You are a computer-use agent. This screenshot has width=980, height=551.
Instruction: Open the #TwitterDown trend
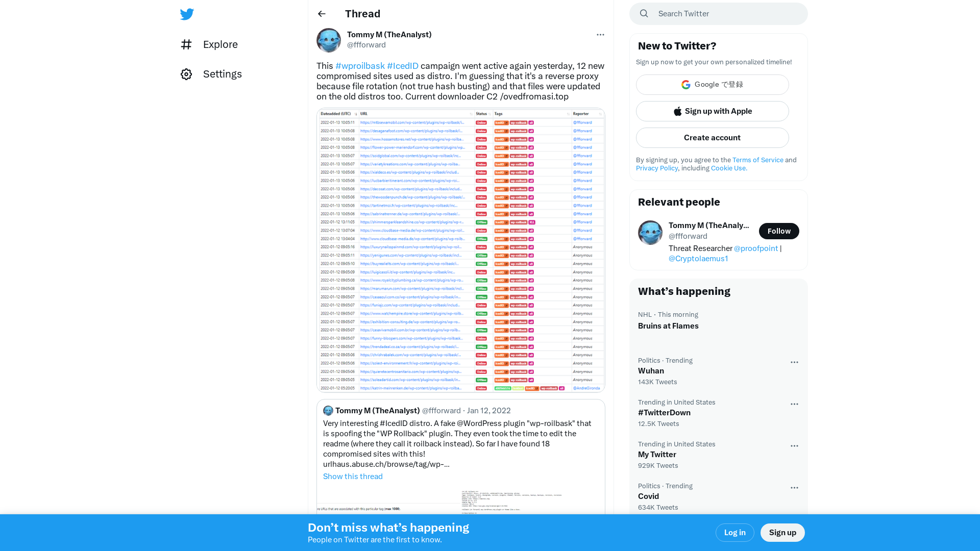pyautogui.click(x=664, y=413)
